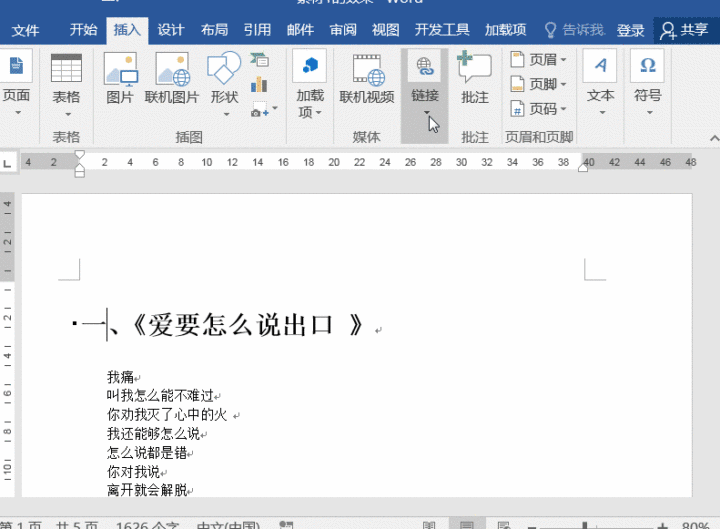Select the 插入 tab
This screenshot has height=529, width=720.
tap(127, 30)
